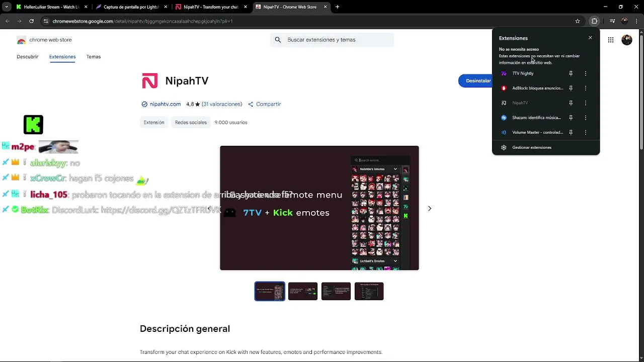
Task: Click the main promo screenshot image
Action: pos(319,208)
